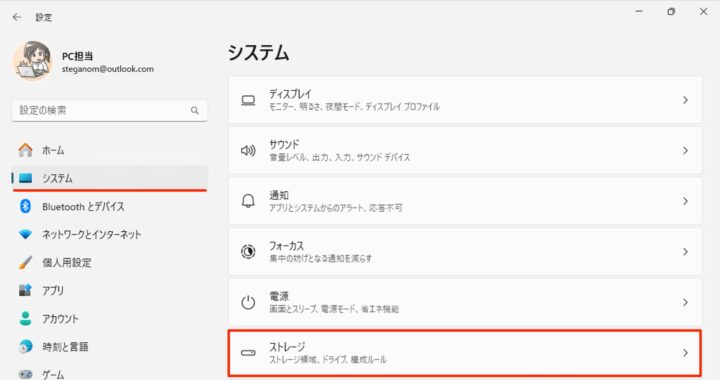Click the Storage drive icon
Viewport: 720px width, 380px height.
coord(248,353)
